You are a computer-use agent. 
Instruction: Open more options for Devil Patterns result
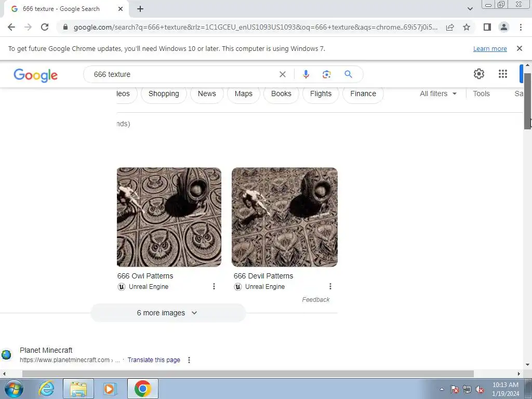tap(330, 286)
